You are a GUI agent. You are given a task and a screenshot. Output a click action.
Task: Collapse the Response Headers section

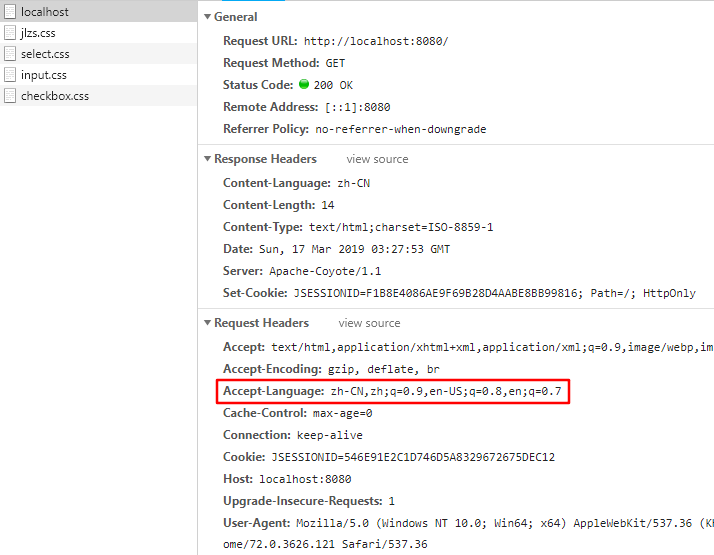(x=207, y=159)
